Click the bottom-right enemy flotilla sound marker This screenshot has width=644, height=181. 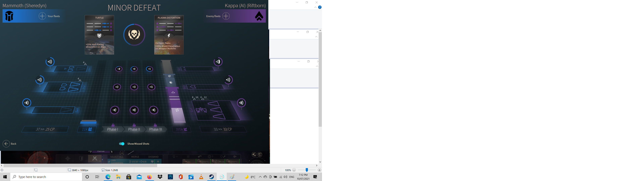tap(241, 103)
